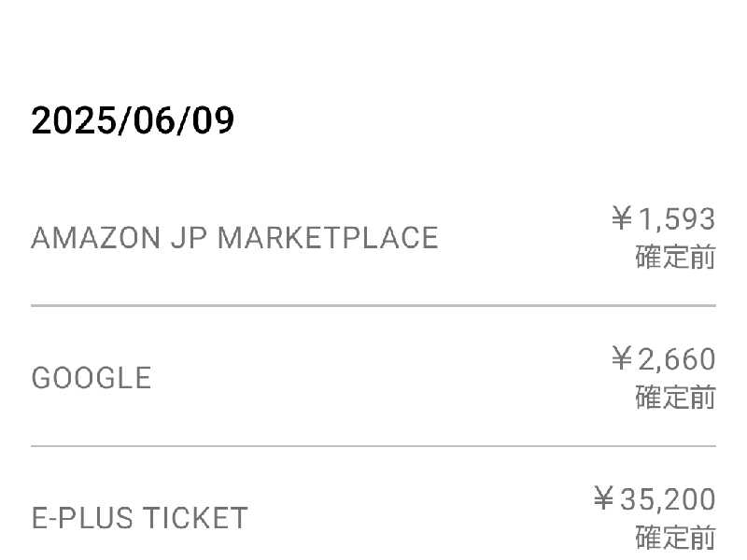The width and height of the screenshot is (747, 560).
Task: Tap the 確定前 status under ¥1,593
Action: [x=675, y=258]
